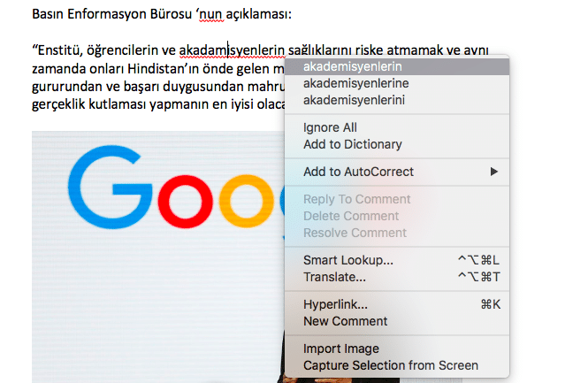588x383 pixels.
Task: Open the Add to AutoCorrect submenu
Action: (397, 172)
